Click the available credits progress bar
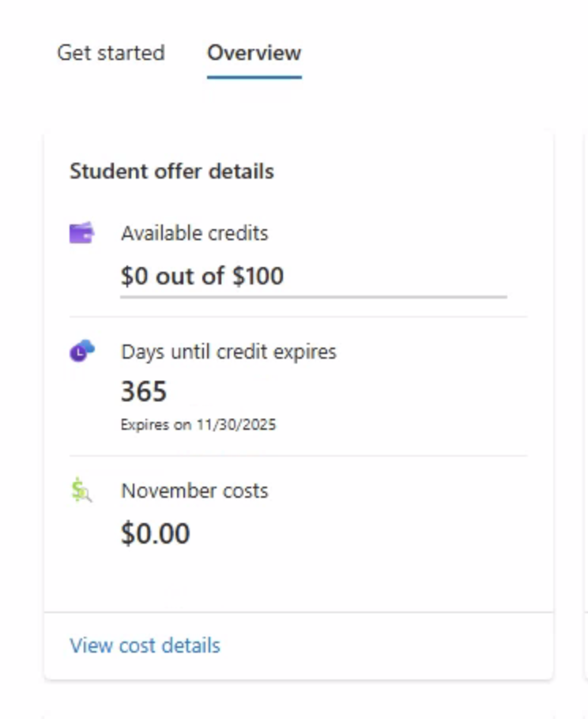The height and width of the screenshot is (719, 588). (314, 297)
